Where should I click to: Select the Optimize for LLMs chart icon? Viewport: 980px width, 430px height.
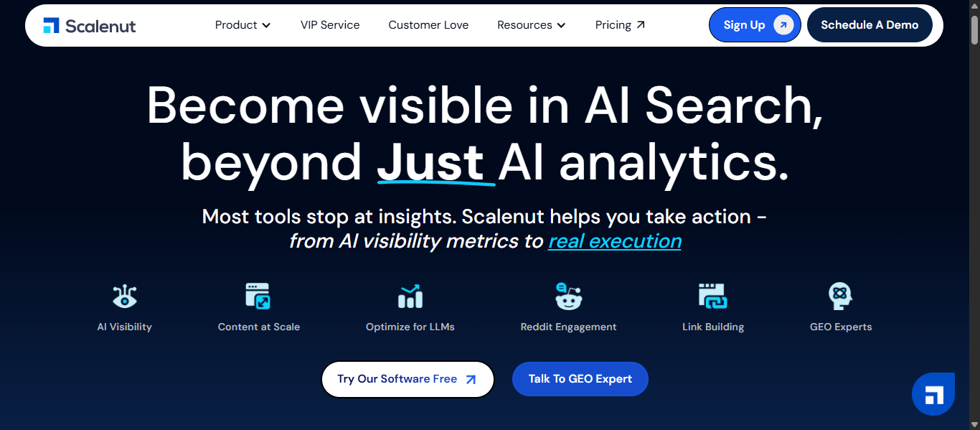pyautogui.click(x=410, y=296)
